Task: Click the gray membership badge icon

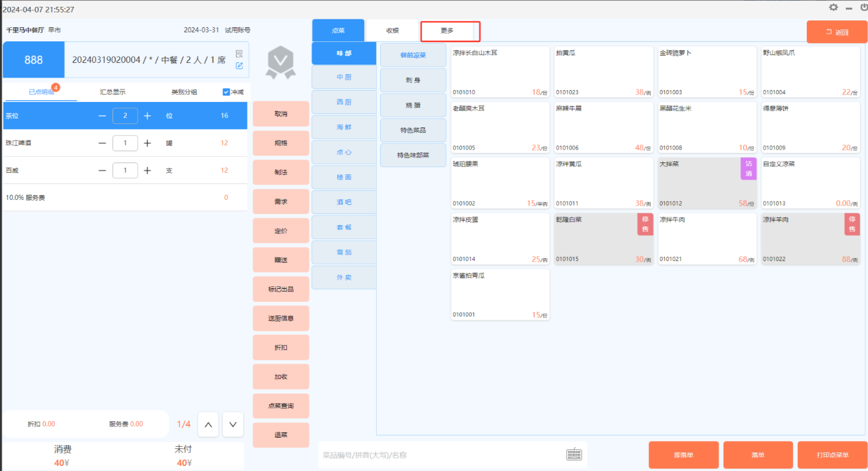Action: 281,62
